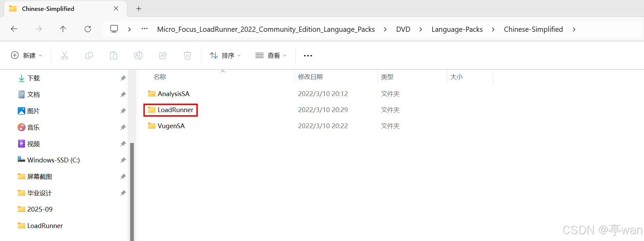Open 视频 (Videos) in sidebar
Image resolution: width=644 pixels, height=241 pixels.
pyautogui.click(x=33, y=144)
